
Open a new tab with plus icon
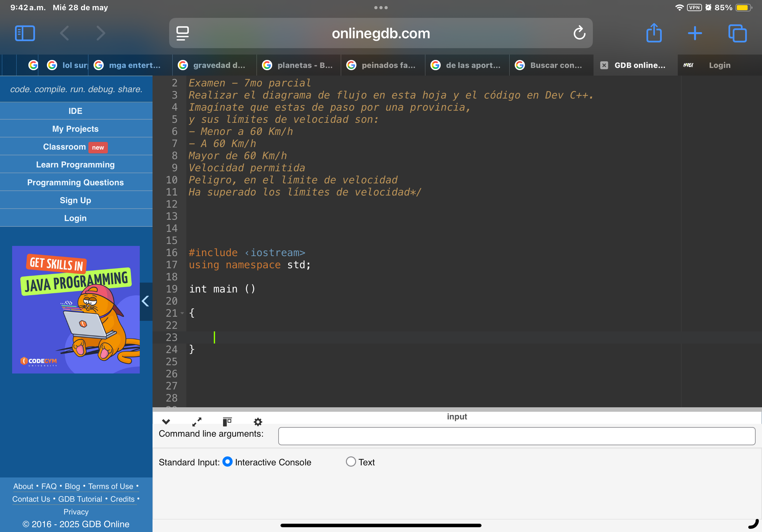pos(695,33)
